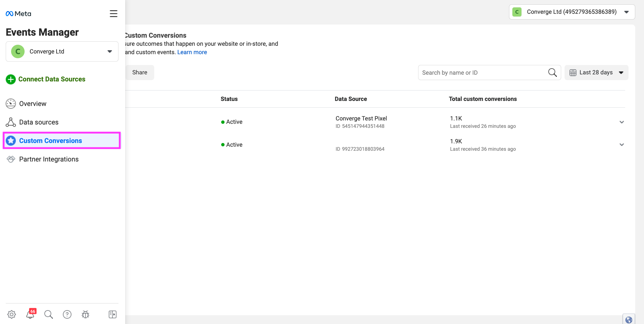Screen dimensions: 644x324
Task: Click the 1.9K conversions value
Action: tap(456, 141)
